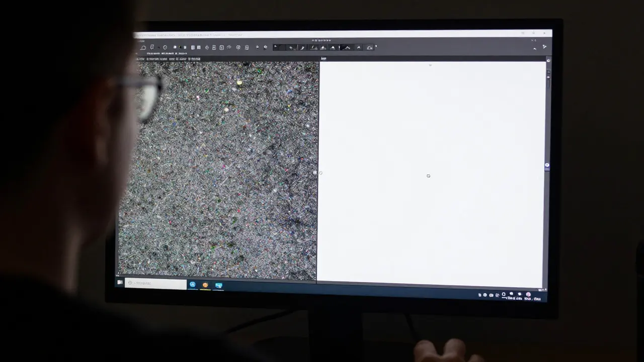Screen dimensions: 644x362
Task: Click the dome-shaped first toolbar icon
Action: 143,48
